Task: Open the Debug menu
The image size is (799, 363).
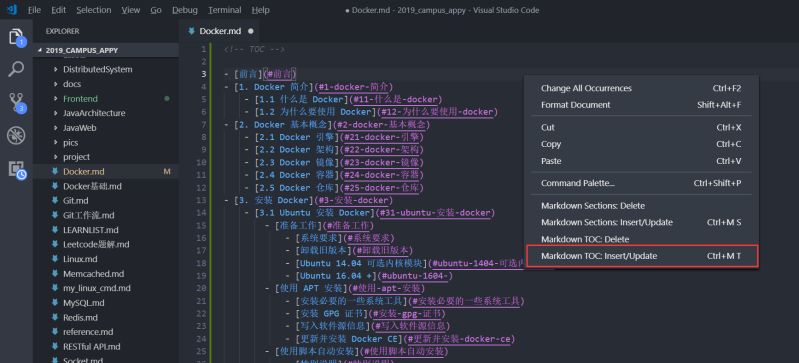Action: coord(184,10)
